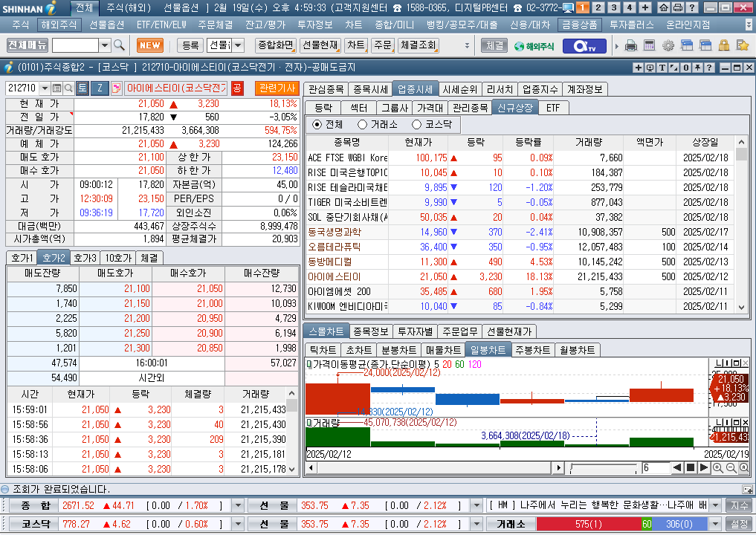Switch to virtual screen 4 in the title bar
The image size is (756, 535).
point(629,7)
